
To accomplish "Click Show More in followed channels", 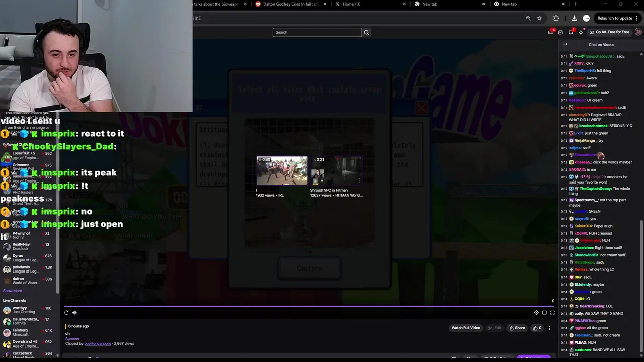I will click(12, 291).
